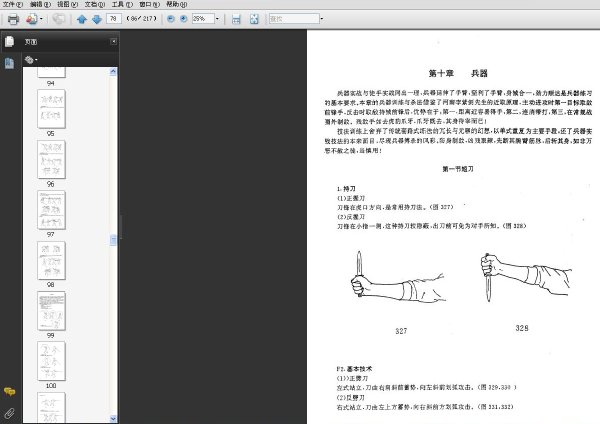Screen dimensions: 600x424
Task: Enable scrolling fit-width page mode icon
Action: point(236,19)
